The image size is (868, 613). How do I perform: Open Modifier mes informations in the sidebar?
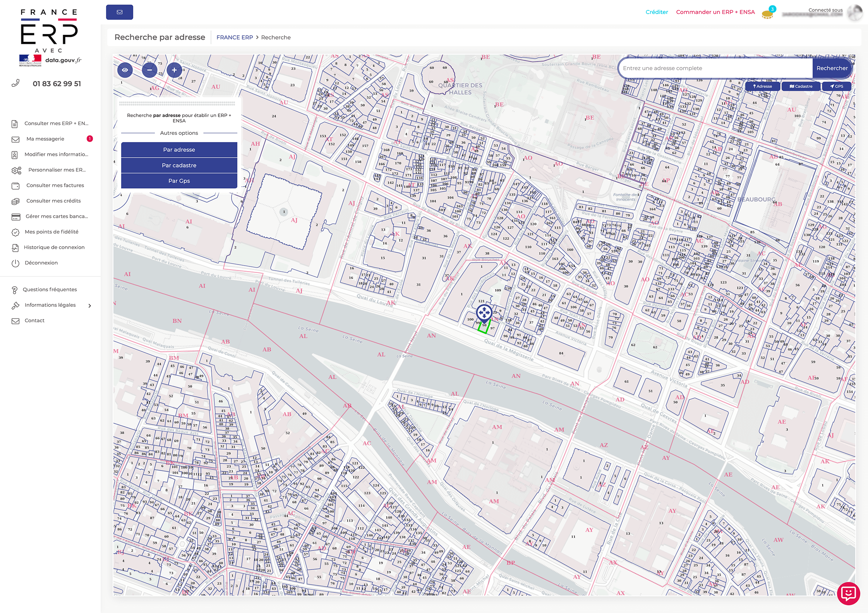(56, 155)
